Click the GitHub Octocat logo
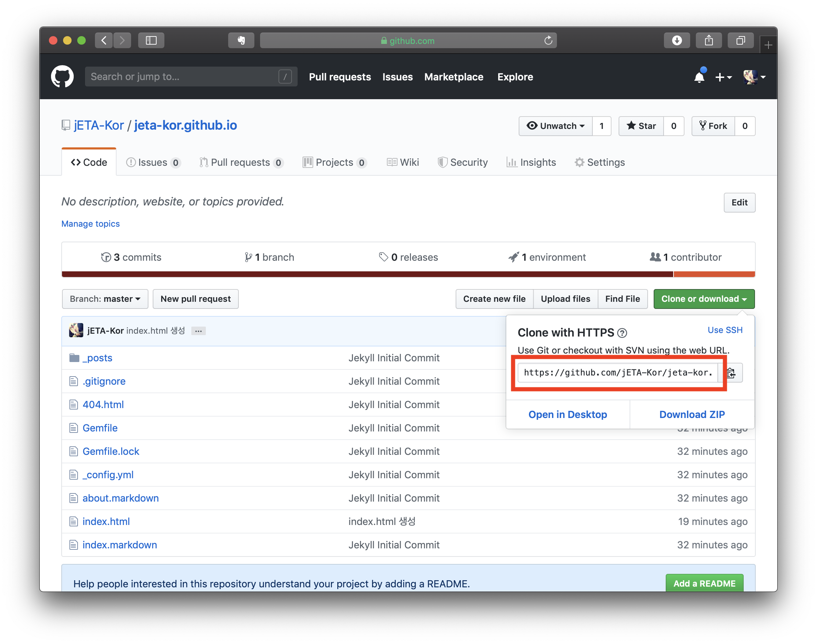This screenshot has height=644, width=817. (x=62, y=77)
